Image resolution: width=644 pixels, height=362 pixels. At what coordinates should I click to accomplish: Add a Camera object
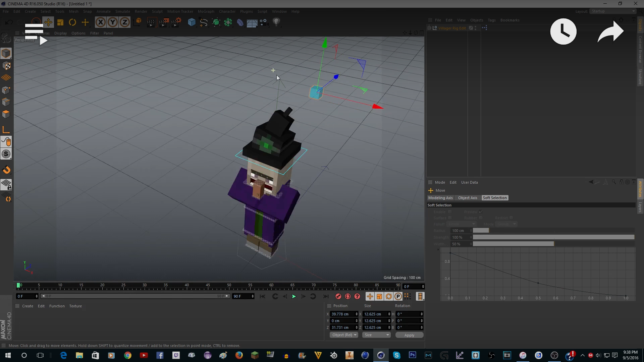[264, 22]
